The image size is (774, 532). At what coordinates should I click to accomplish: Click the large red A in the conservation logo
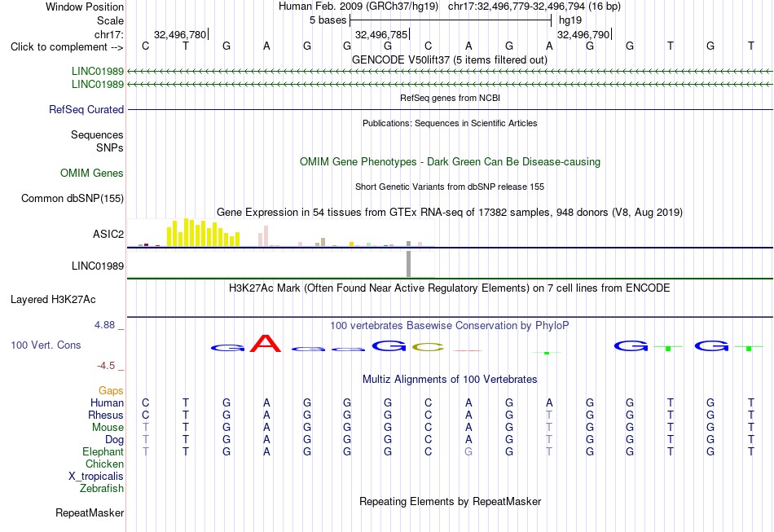click(266, 344)
